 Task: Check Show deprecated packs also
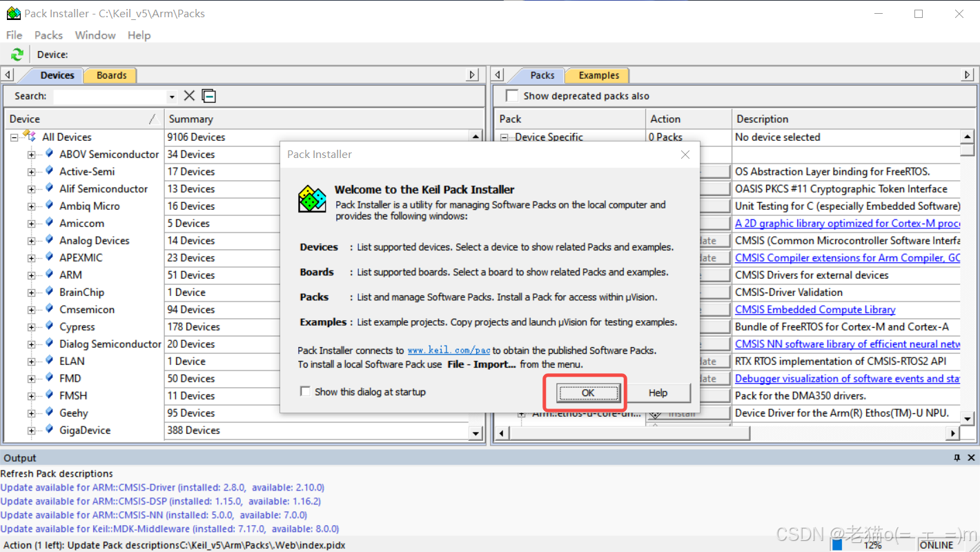click(511, 96)
